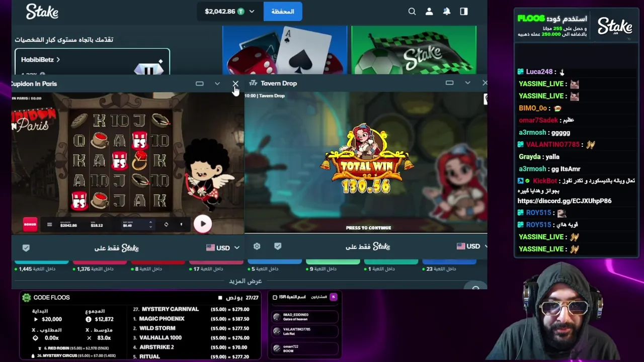The height and width of the screenshot is (362, 644).
Task: Open the notifications bell
Action: [446, 11]
